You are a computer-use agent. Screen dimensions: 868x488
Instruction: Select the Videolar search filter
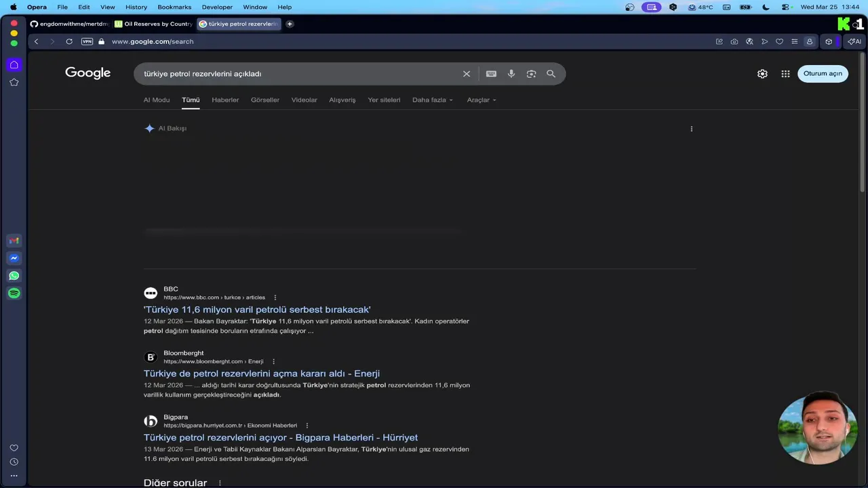click(304, 100)
